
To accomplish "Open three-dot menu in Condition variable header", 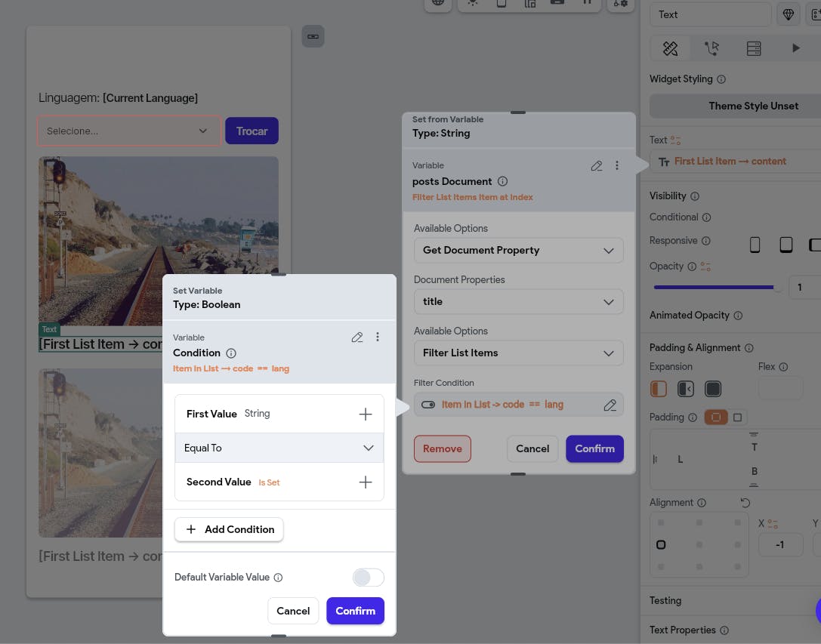I will pos(378,337).
